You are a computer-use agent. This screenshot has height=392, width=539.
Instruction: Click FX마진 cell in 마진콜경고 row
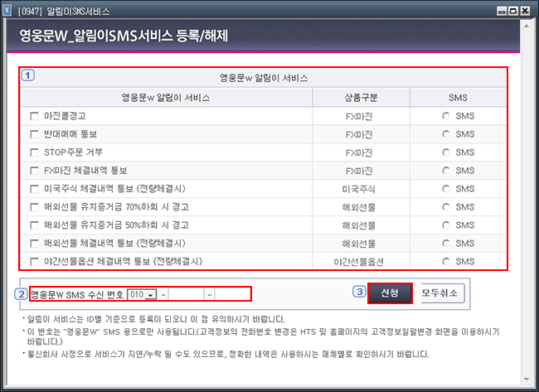pyautogui.click(x=359, y=117)
